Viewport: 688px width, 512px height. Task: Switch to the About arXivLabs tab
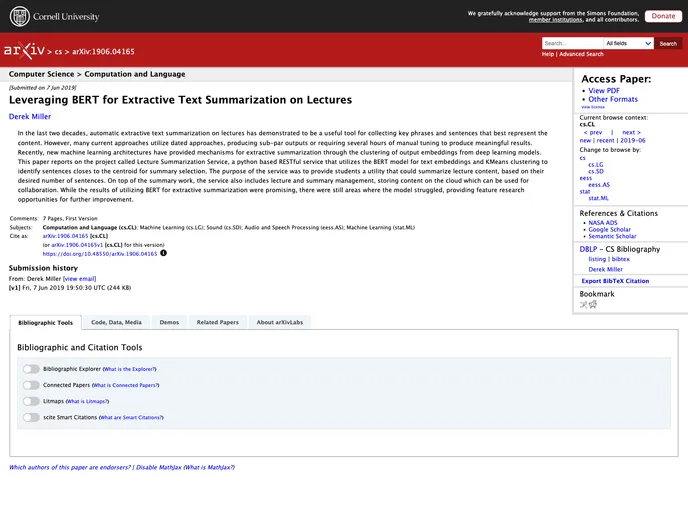pos(280,322)
